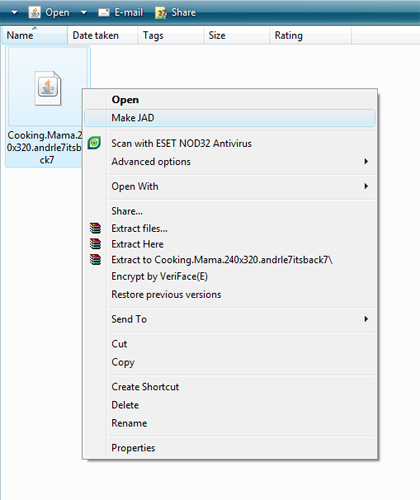Click WinRAR icon beside Extract Here

[95, 244]
